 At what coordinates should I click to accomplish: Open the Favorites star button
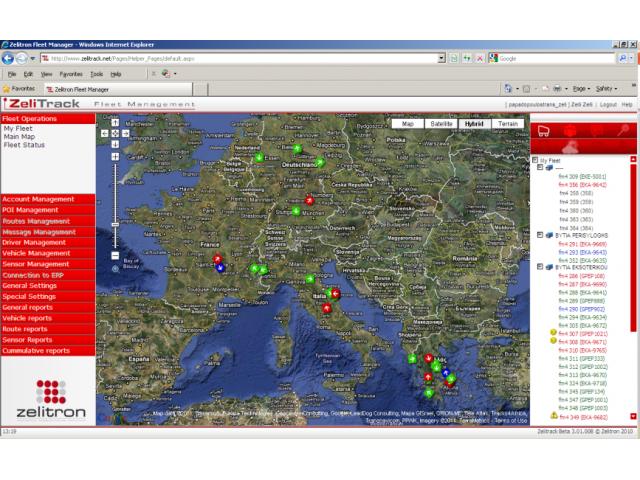click(19, 89)
